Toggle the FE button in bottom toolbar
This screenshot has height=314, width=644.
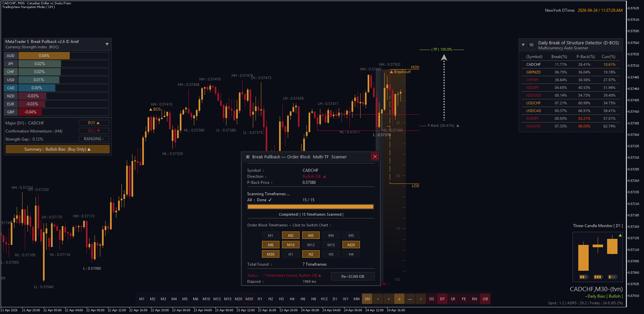pyautogui.click(x=464, y=299)
